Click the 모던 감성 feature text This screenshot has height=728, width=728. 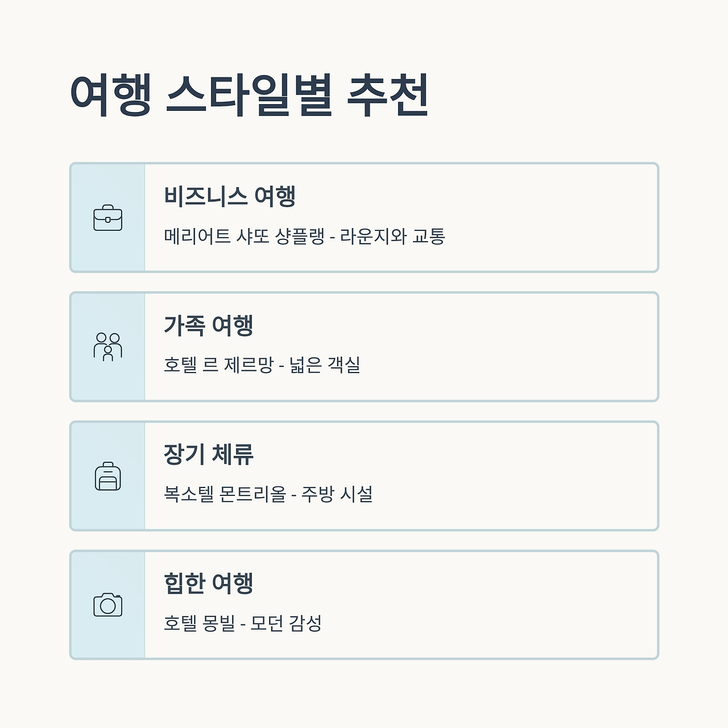coord(286,623)
